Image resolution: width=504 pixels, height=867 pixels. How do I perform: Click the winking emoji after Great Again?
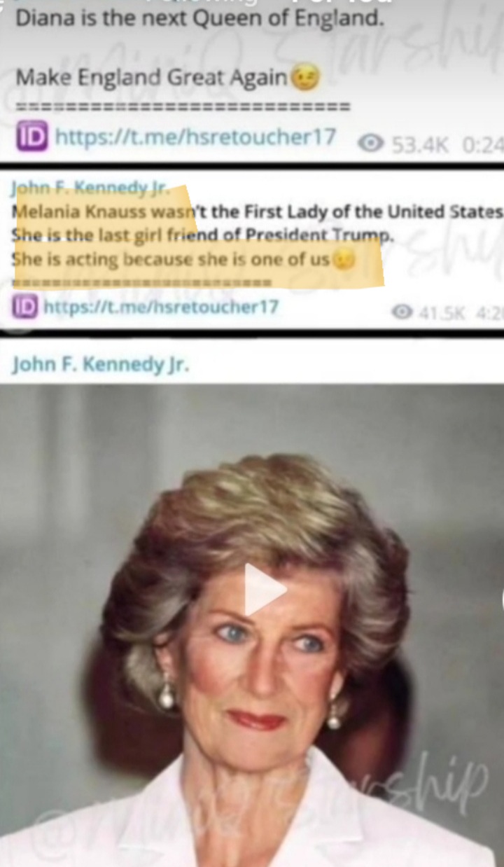click(x=304, y=77)
